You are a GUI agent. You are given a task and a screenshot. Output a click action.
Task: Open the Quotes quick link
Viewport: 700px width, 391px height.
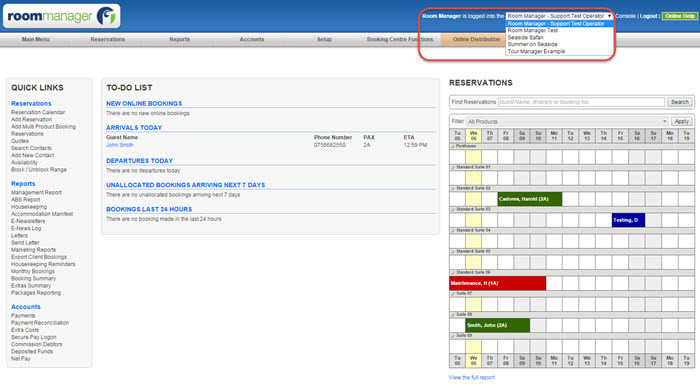[20, 141]
